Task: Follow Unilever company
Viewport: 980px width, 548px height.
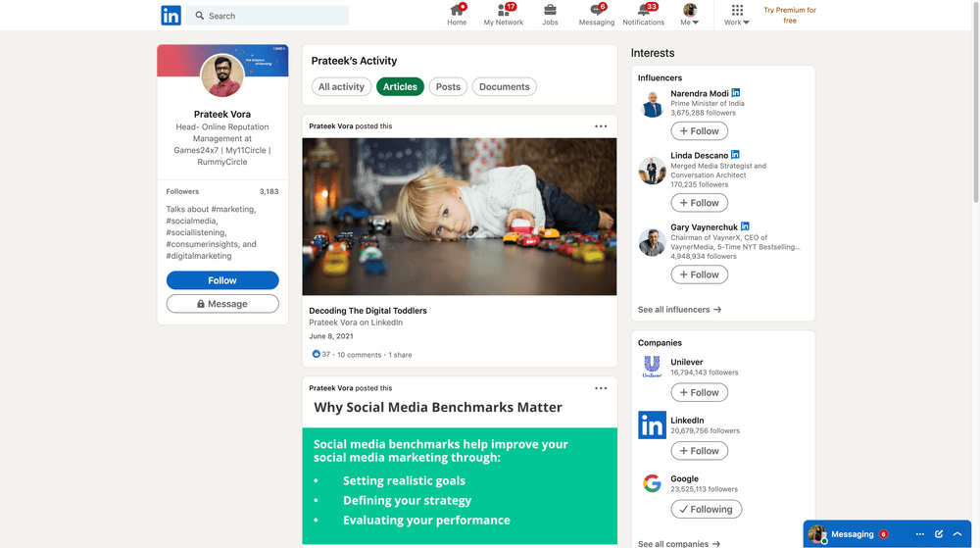Action: point(699,392)
